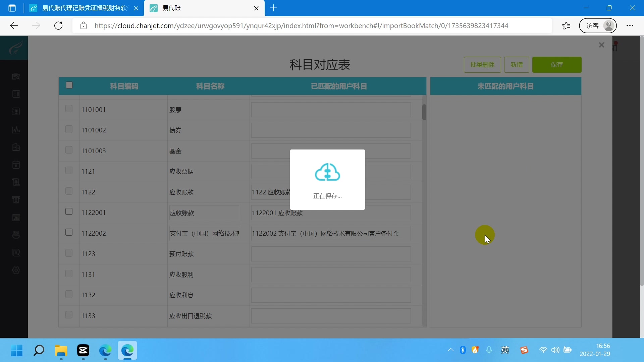
Task: Switch to the 易代账 browser tab
Action: pyautogui.click(x=204, y=8)
